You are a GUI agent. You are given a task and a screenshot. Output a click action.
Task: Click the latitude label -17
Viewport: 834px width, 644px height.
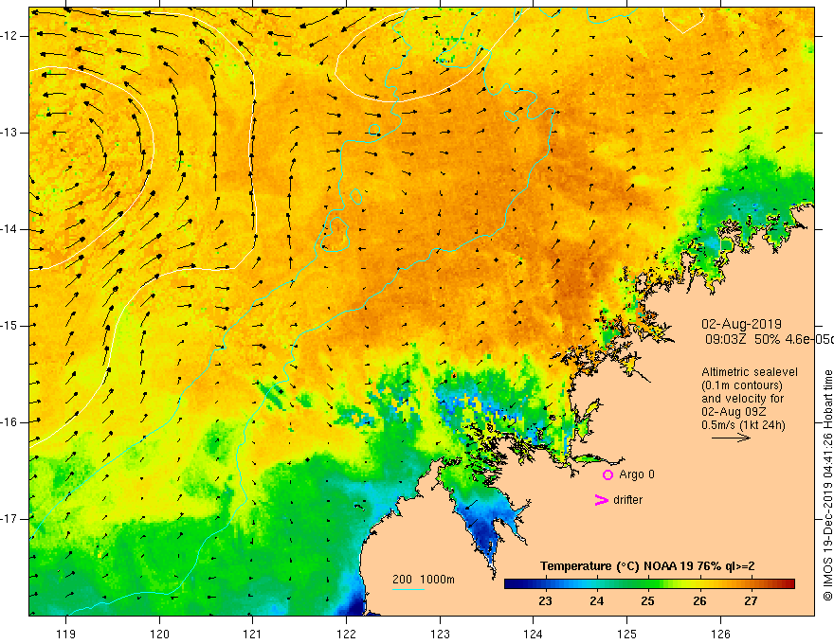click(x=10, y=519)
